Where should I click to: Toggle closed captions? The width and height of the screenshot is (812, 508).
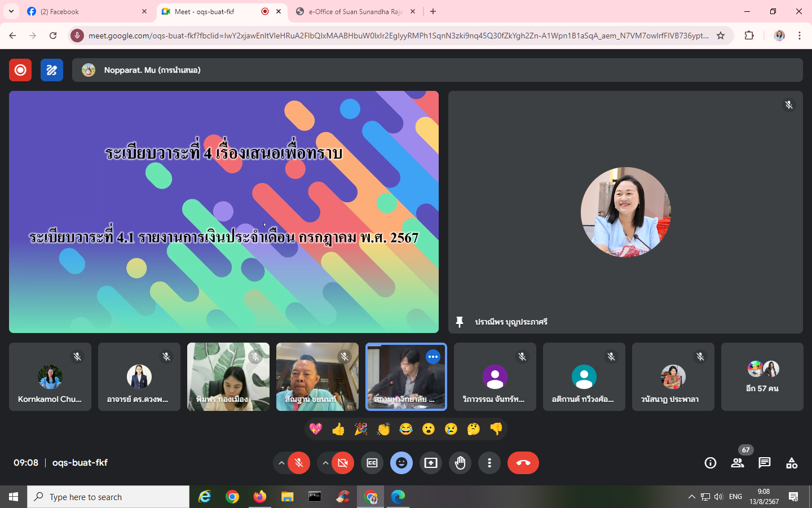tap(372, 463)
